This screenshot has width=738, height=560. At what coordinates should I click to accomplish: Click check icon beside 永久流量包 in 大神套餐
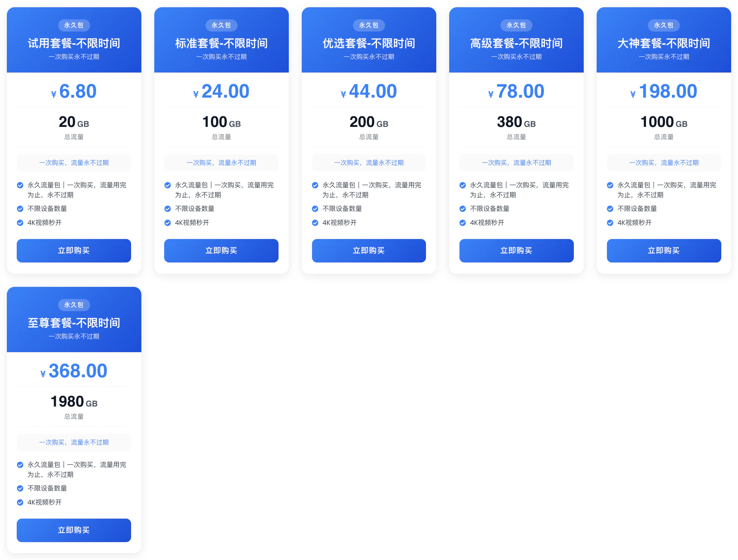point(610,185)
